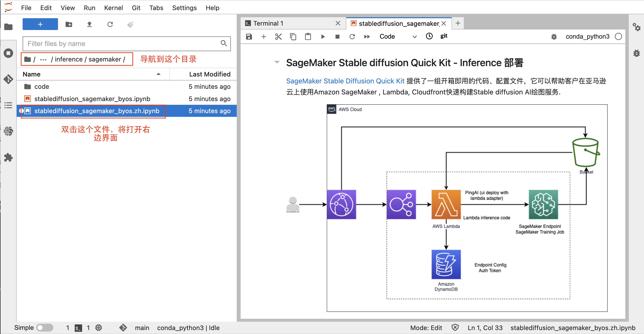
Task: Click restart and run all fast-forward icon
Action: 367,37
